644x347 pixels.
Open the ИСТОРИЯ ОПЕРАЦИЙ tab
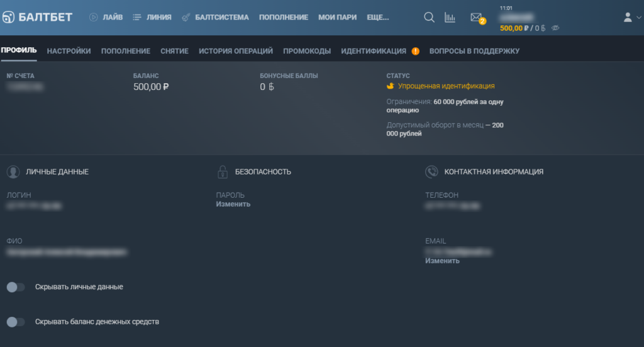coord(236,51)
